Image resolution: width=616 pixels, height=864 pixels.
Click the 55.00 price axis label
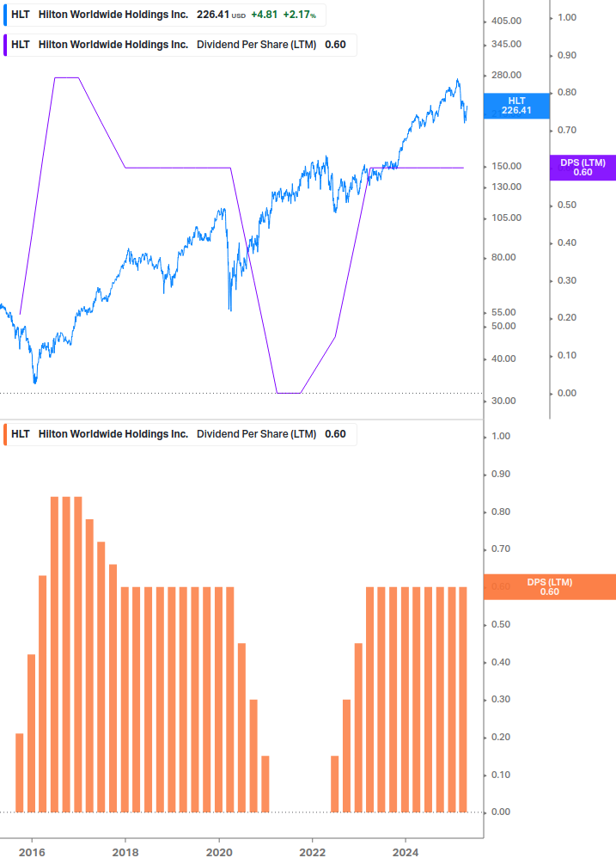[x=503, y=312]
